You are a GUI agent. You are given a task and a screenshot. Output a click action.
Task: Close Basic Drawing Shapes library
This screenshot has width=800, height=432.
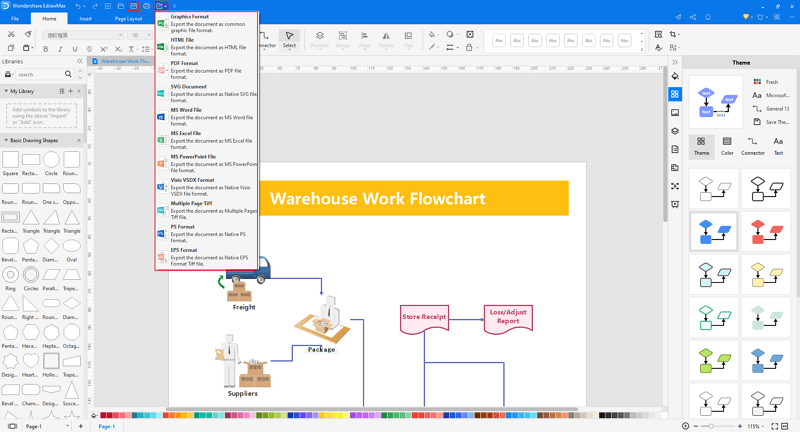click(79, 140)
